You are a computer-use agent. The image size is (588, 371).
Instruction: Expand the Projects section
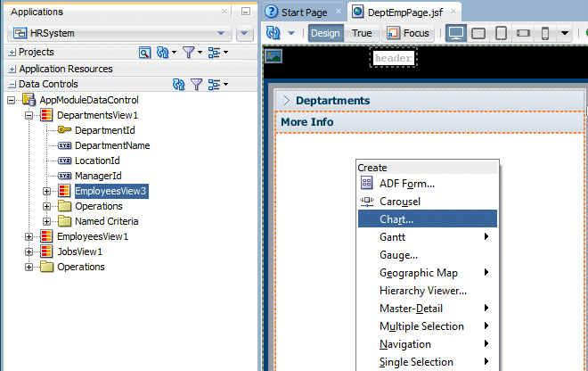[12, 53]
